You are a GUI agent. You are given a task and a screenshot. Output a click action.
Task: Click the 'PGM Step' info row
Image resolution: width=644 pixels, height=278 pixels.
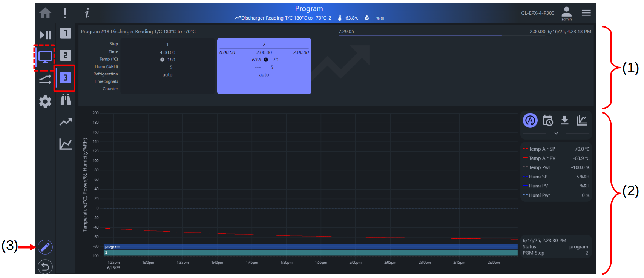(x=555, y=253)
